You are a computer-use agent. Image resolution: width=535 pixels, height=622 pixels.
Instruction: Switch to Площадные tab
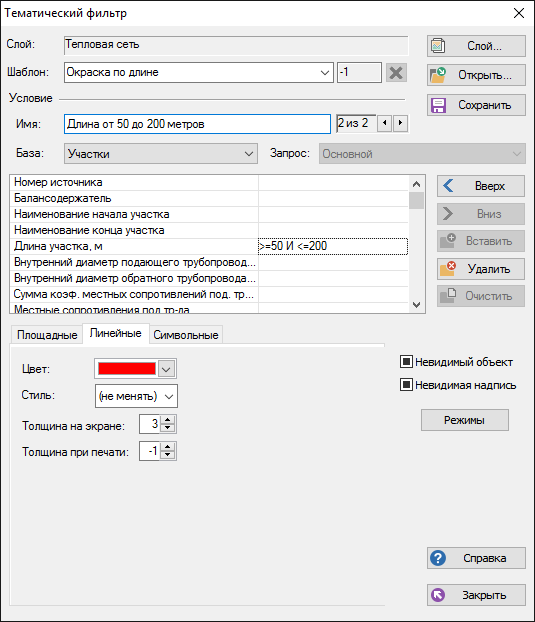click(x=47, y=335)
